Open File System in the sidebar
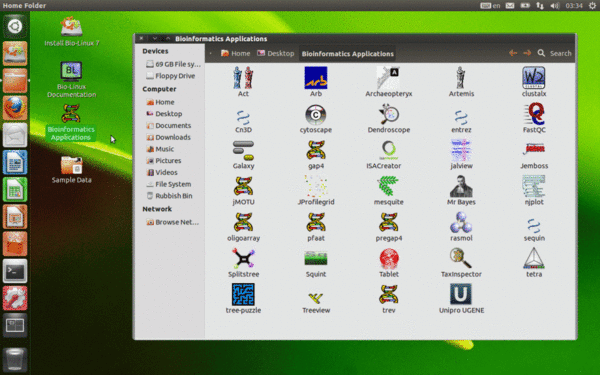The image size is (600, 375). point(168,184)
